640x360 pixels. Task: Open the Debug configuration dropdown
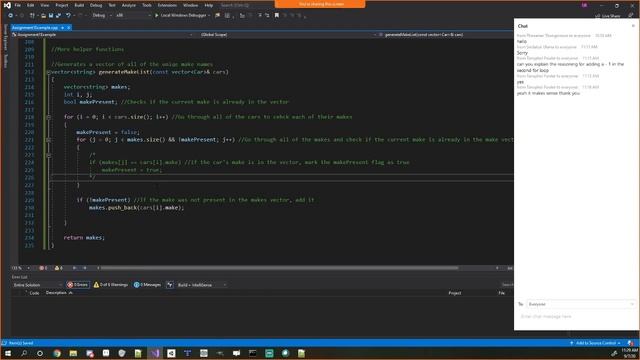point(102,16)
